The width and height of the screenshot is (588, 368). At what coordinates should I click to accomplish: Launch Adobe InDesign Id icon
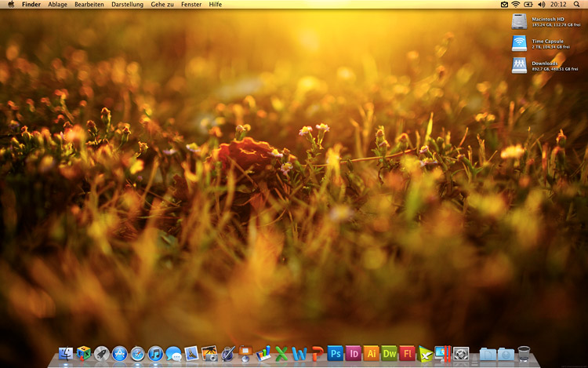click(x=354, y=353)
